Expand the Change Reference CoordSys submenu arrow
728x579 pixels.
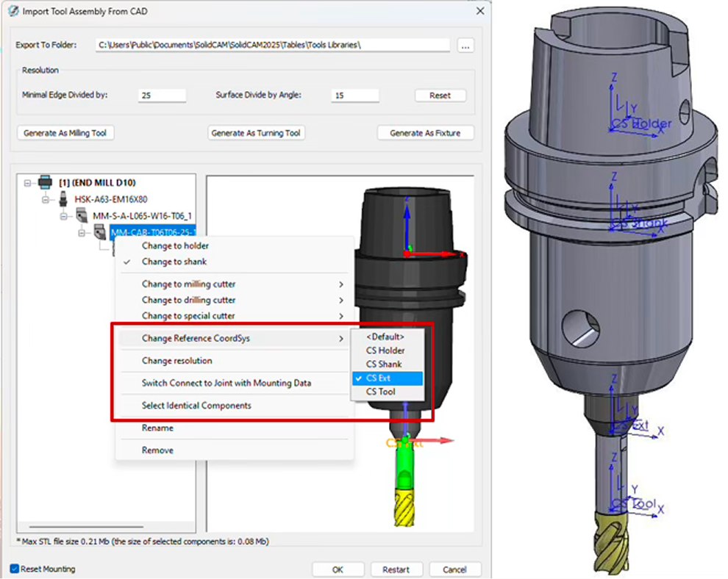(x=341, y=339)
